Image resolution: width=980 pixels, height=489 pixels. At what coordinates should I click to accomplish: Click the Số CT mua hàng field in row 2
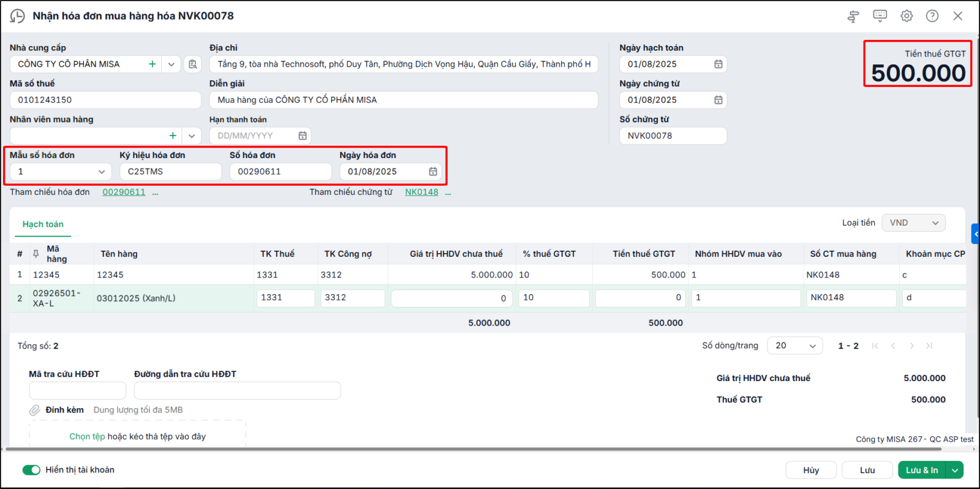click(x=851, y=298)
